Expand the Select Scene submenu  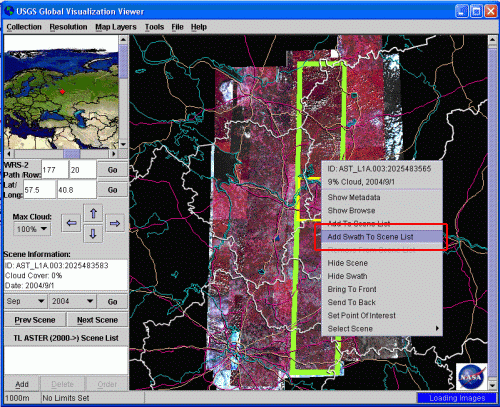point(382,329)
